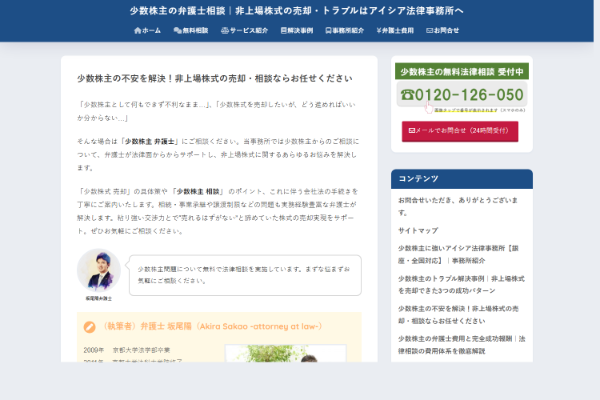
Task: Click the bold text 「少数株主 弁護士」
Action: click(x=150, y=142)
